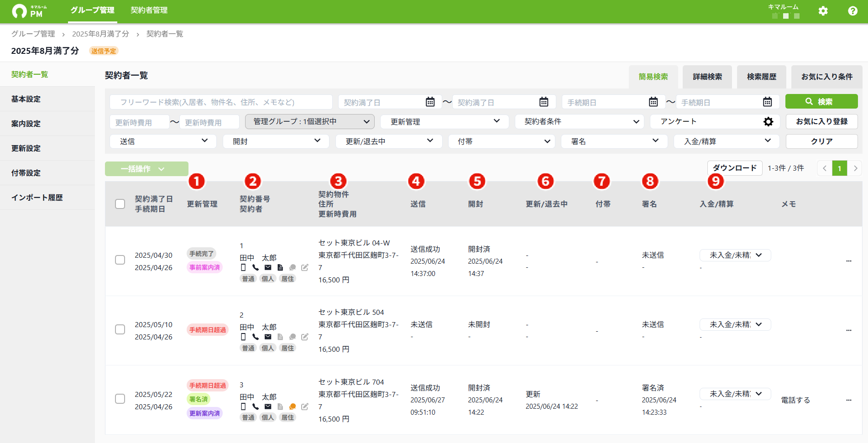Open the 入金/精算 filter dropdown
The height and width of the screenshot is (443, 868).
pyautogui.click(x=727, y=141)
